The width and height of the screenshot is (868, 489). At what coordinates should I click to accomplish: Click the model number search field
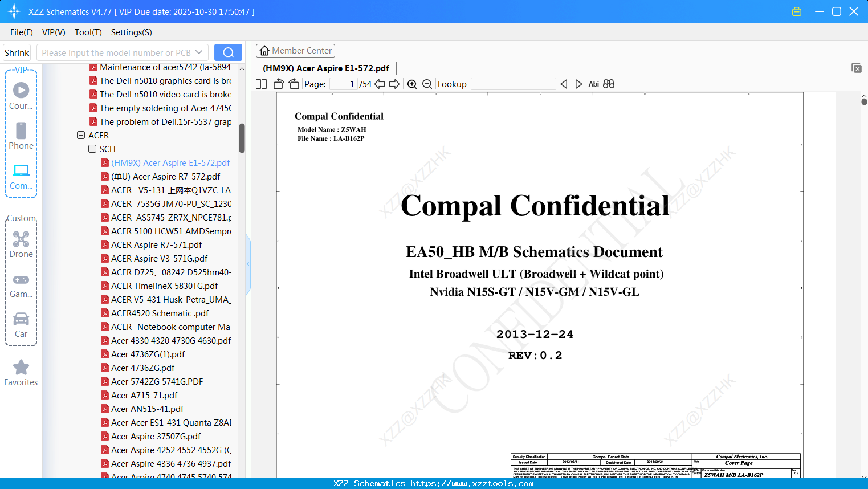click(116, 52)
